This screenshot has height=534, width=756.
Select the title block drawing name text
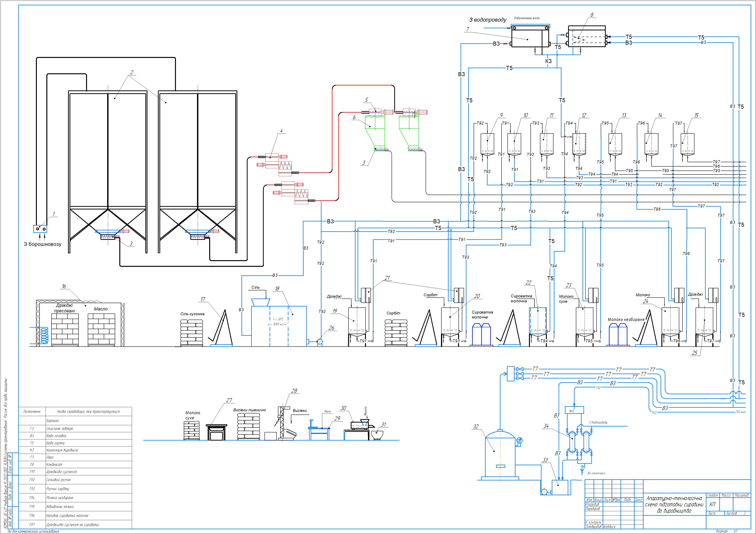click(674, 504)
